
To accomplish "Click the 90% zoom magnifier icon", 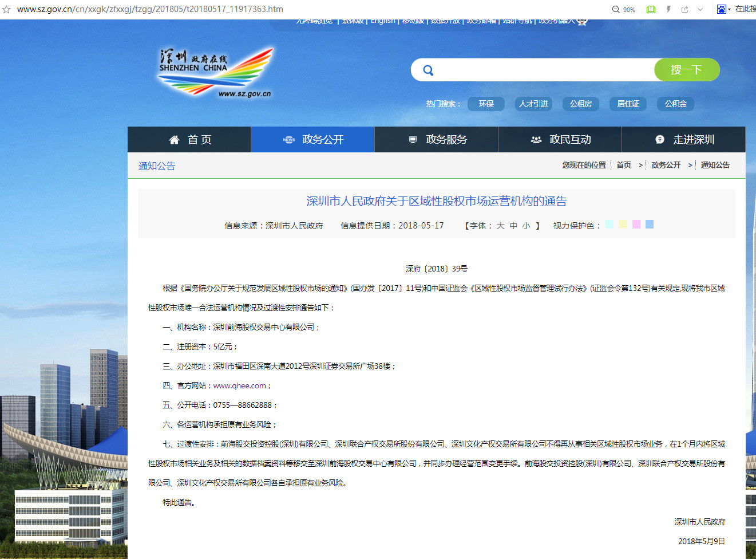I will (x=616, y=10).
